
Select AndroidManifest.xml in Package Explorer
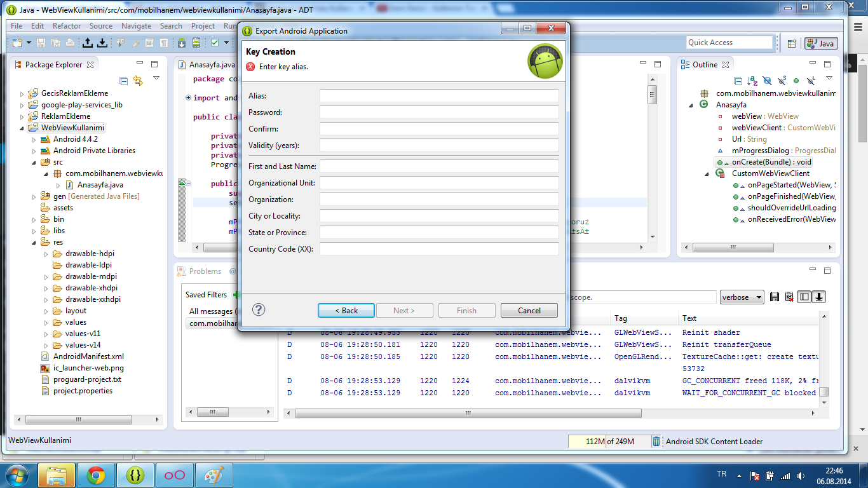83,356
